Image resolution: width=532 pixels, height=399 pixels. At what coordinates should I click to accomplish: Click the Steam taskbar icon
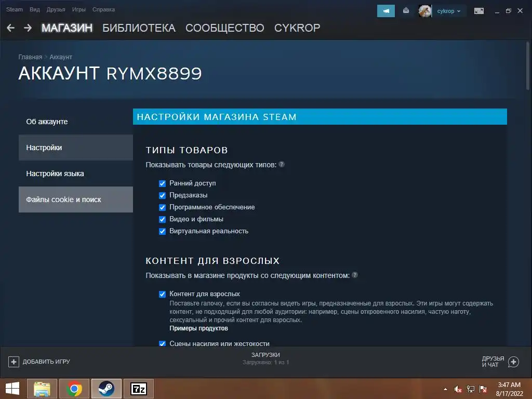click(106, 389)
